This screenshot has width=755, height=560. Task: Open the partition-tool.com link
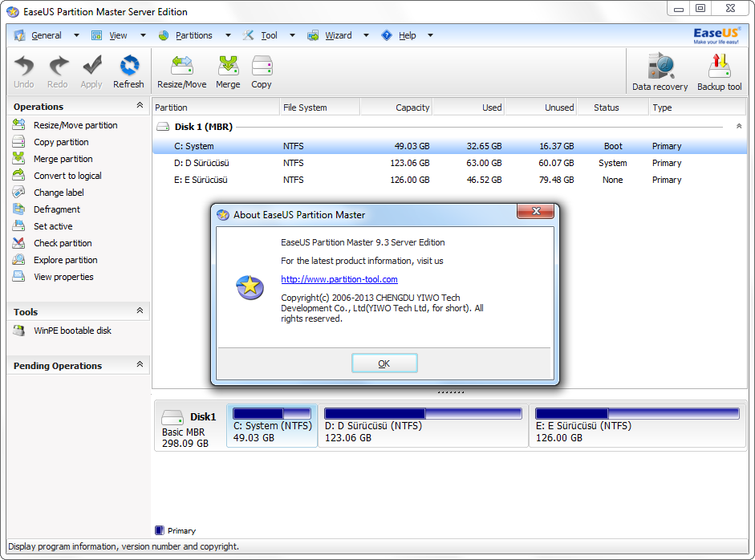point(339,279)
